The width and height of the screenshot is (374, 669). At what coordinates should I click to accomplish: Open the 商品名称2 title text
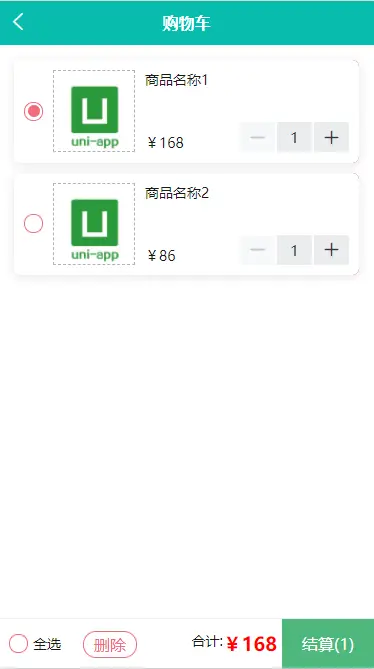[x=177, y=193]
